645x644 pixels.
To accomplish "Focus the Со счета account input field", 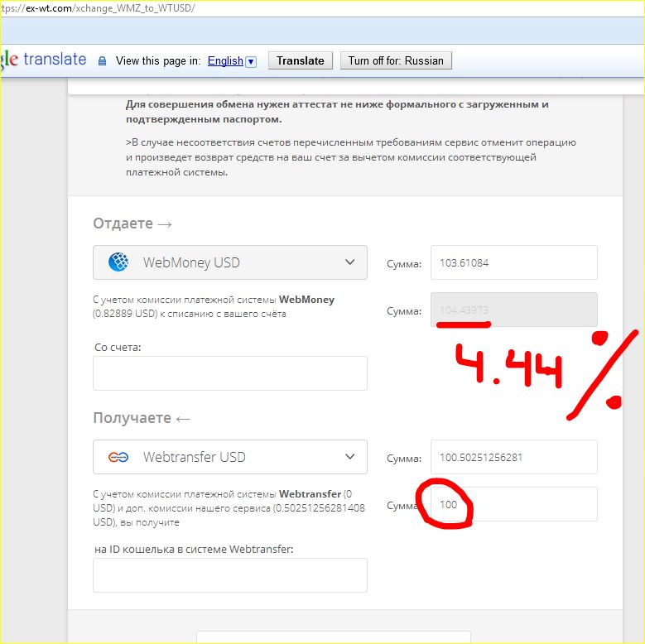I will click(x=230, y=373).
